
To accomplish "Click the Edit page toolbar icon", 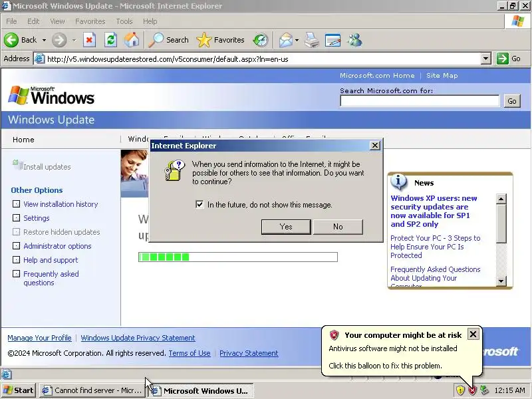I will pyautogui.click(x=332, y=40).
